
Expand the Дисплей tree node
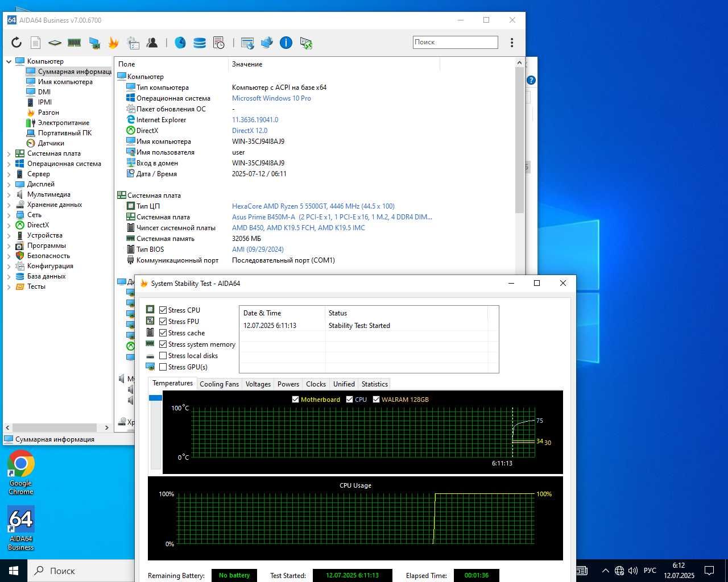[9, 184]
